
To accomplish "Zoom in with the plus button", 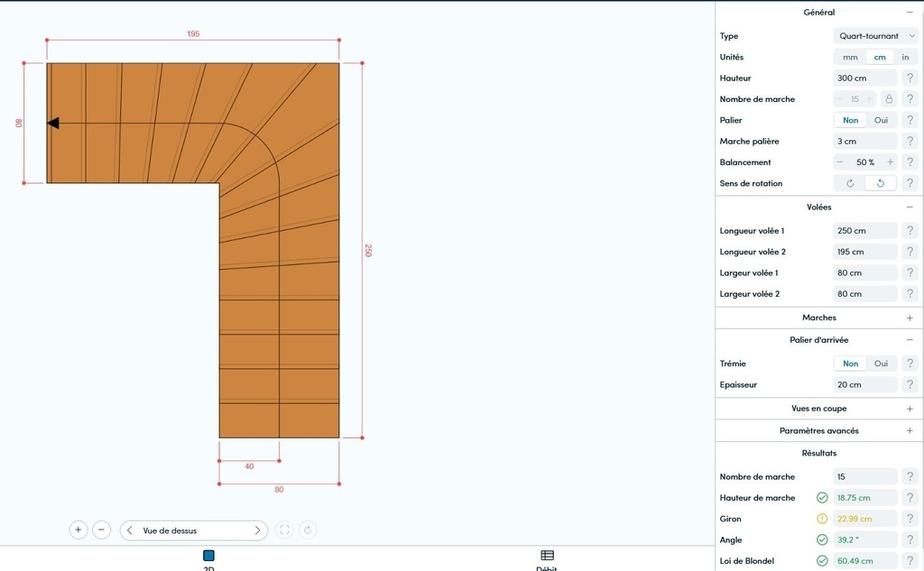I will point(78,530).
